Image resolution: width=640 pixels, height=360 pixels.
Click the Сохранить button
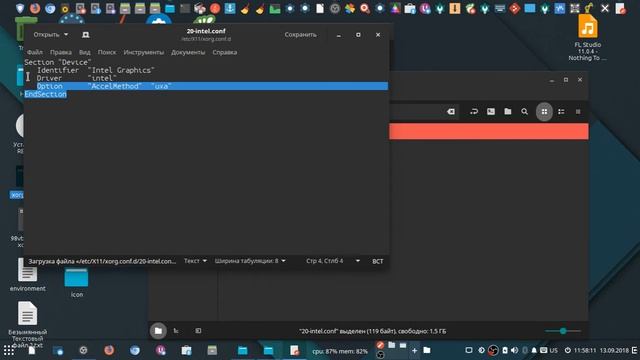point(300,35)
